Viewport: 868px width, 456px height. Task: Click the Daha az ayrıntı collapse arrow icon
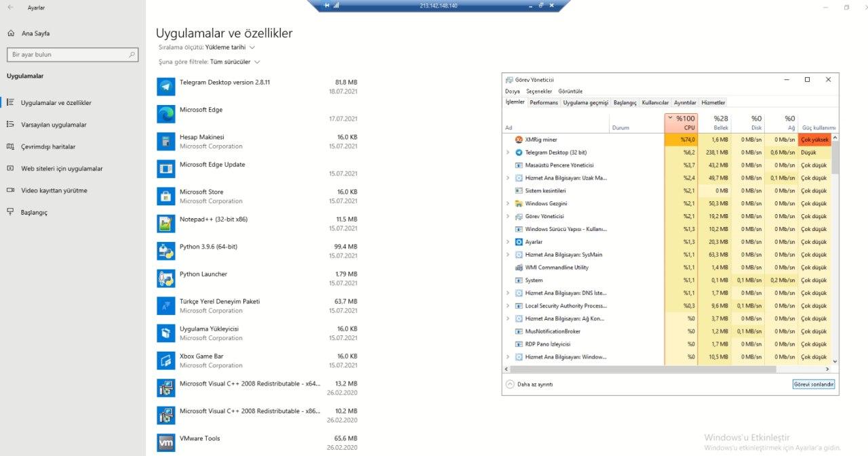tap(510, 384)
